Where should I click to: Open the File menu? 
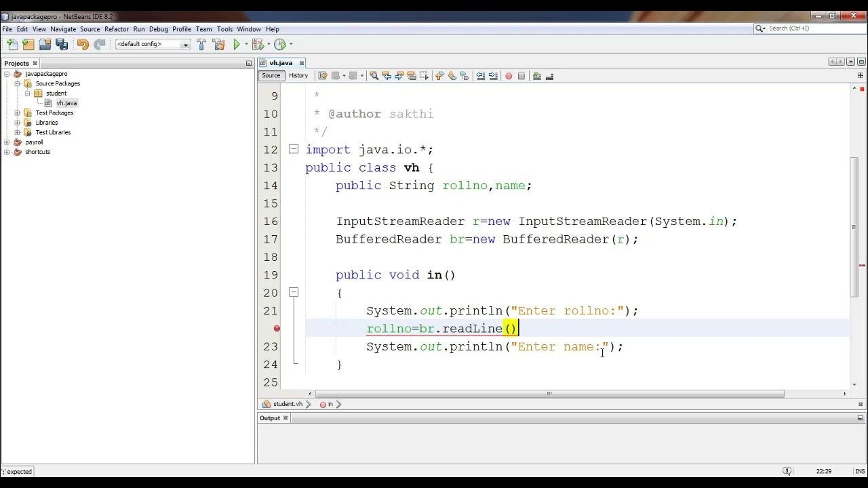(7, 29)
